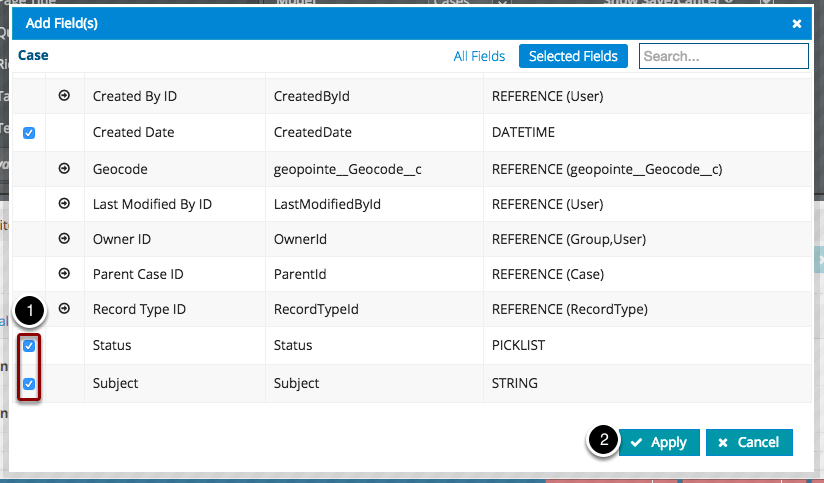Expand Last Modified By ID reference arrow
Viewport: 824px width, 483px height.
(x=65, y=203)
